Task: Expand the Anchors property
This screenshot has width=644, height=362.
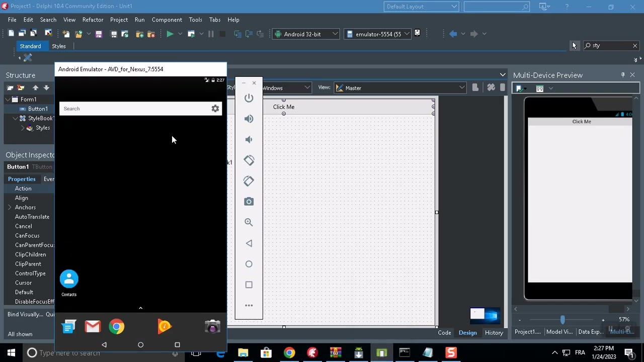Action: click(x=10, y=207)
